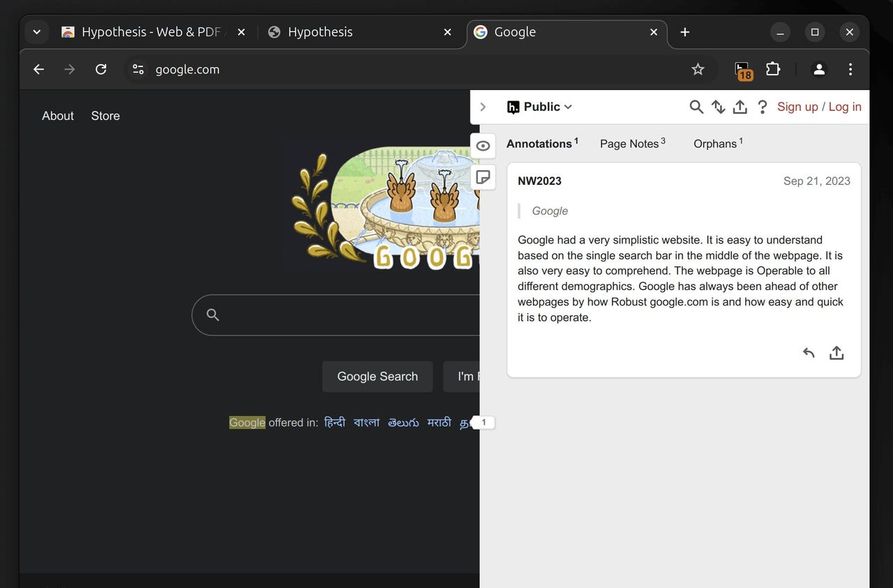Click the NW2023 username on the annotation

pyautogui.click(x=539, y=181)
